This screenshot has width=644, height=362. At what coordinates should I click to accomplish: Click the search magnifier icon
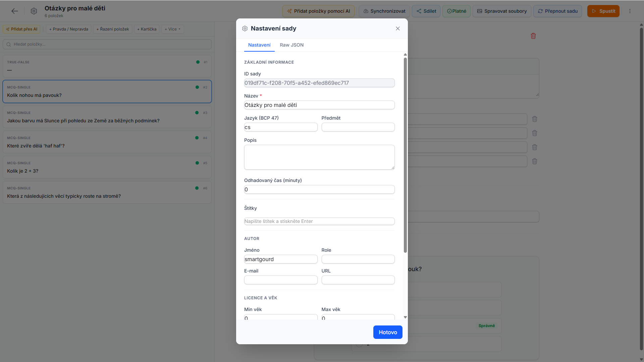pos(9,44)
